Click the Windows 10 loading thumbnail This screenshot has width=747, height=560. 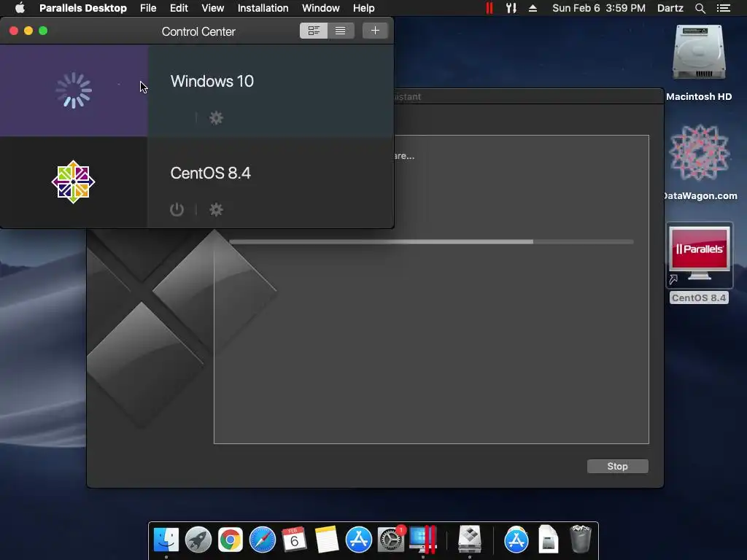coord(74,90)
